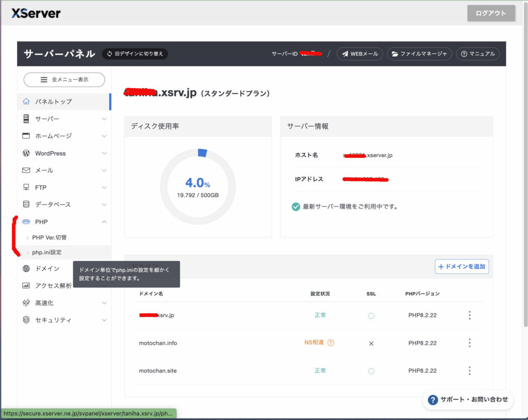
Task: Click PHP8.2.22 version for motochan.info
Action: coord(422,343)
